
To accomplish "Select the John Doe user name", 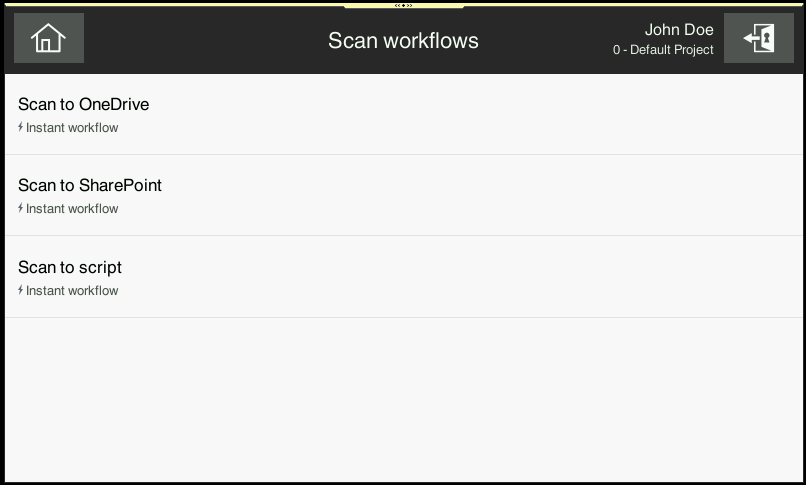I will [x=679, y=30].
